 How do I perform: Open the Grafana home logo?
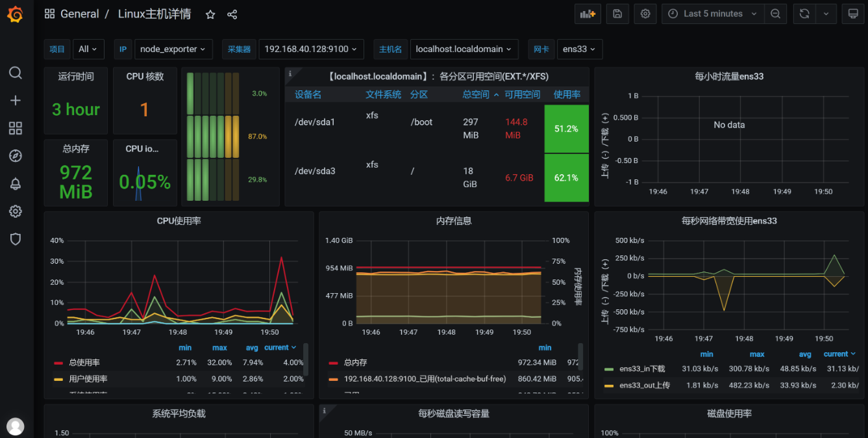(16, 14)
